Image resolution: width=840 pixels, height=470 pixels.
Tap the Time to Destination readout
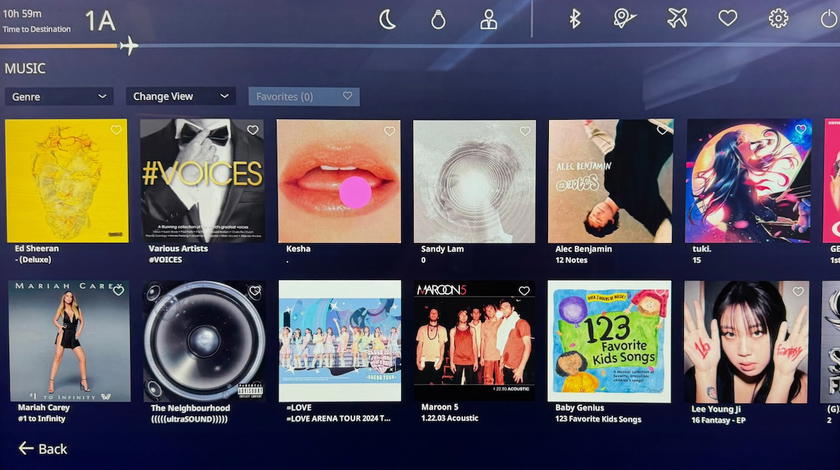point(36,21)
